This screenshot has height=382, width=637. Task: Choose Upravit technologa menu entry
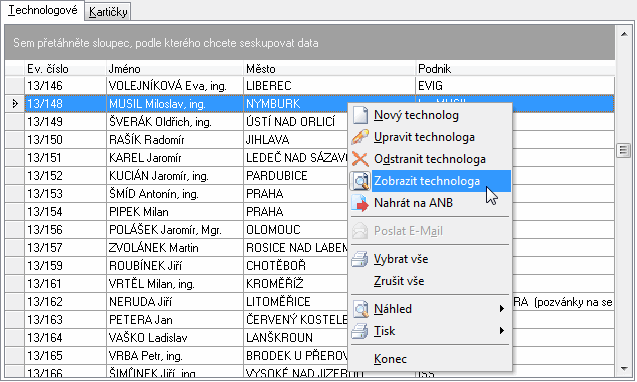point(430,137)
